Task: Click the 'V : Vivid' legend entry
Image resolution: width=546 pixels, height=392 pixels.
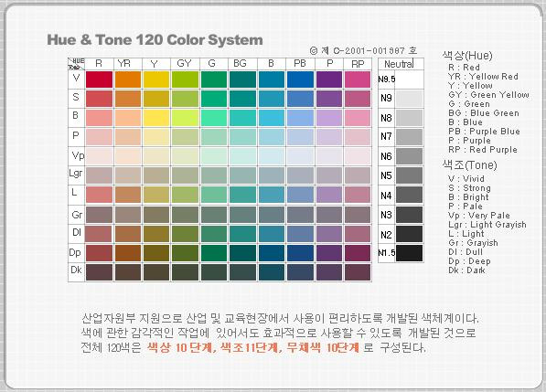Action: click(x=466, y=179)
